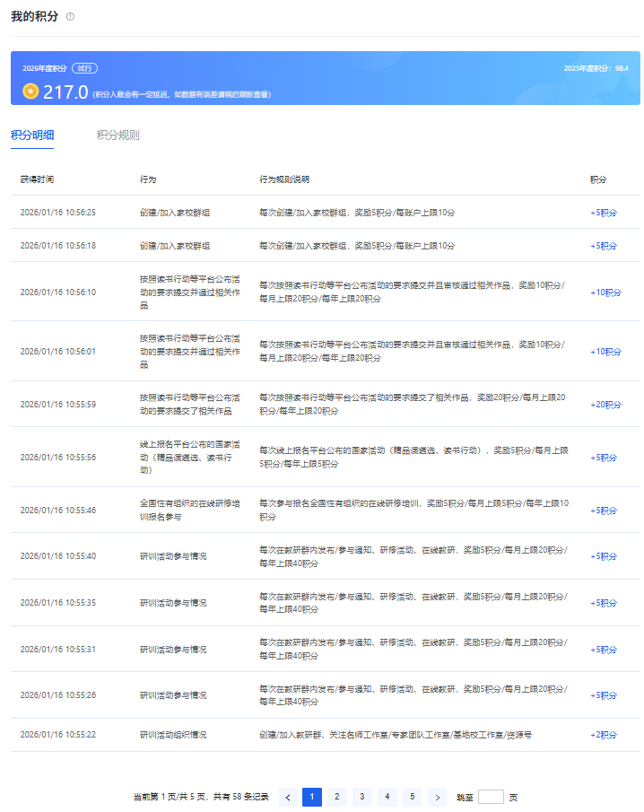Open page 2 of the records
The height and width of the screenshot is (812, 644).
337,797
